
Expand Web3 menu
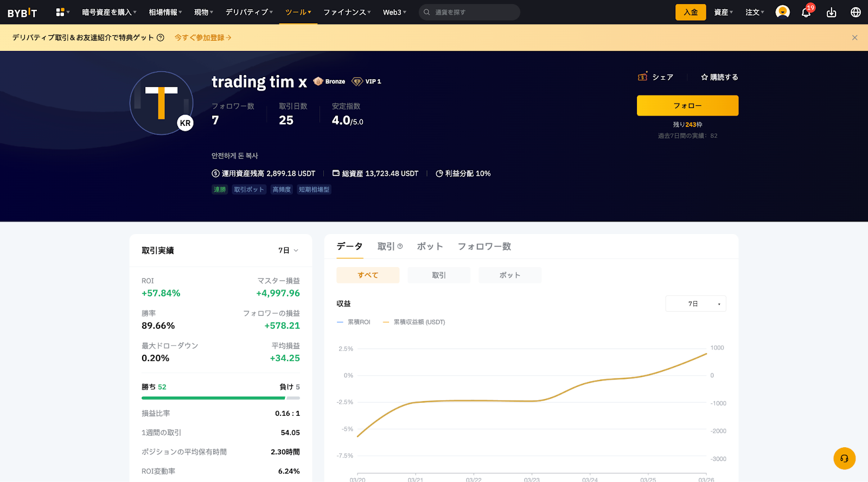coord(394,12)
